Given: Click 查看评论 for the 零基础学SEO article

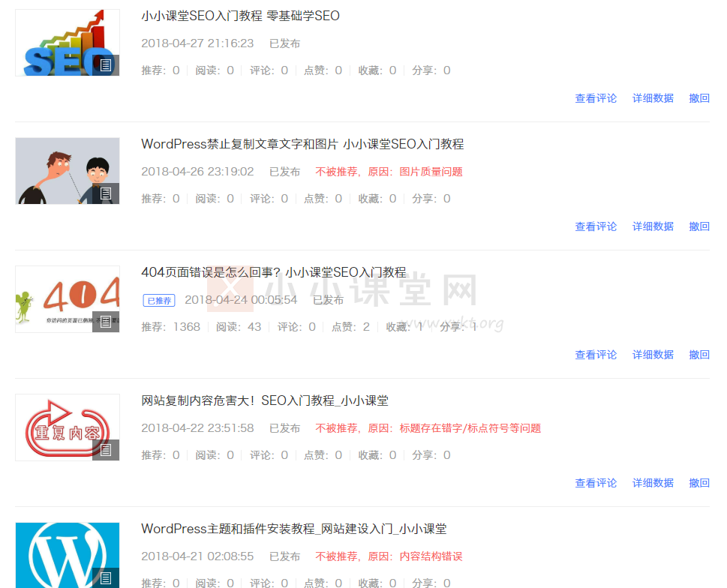Looking at the screenshot, I should tap(596, 98).
